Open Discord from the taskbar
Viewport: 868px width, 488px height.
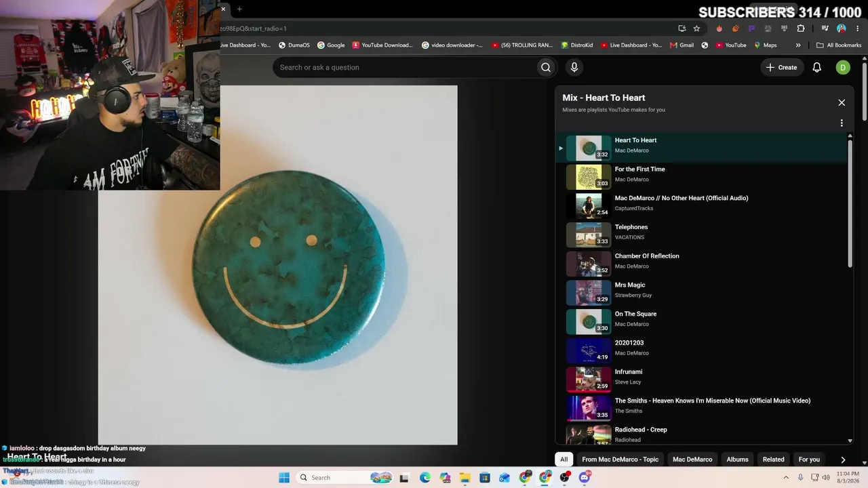(x=585, y=478)
